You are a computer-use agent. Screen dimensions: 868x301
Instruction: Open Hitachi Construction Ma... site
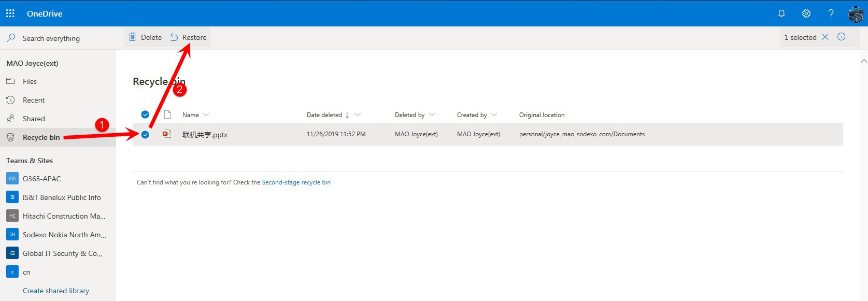64,216
